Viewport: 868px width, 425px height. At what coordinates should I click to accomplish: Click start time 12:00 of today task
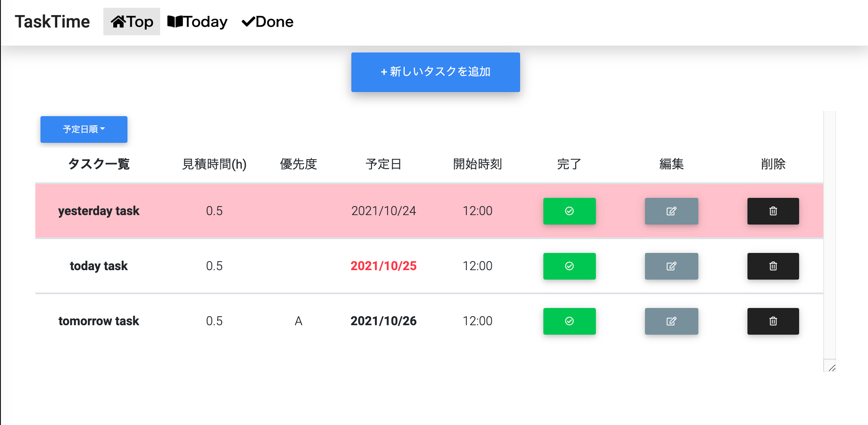(477, 266)
